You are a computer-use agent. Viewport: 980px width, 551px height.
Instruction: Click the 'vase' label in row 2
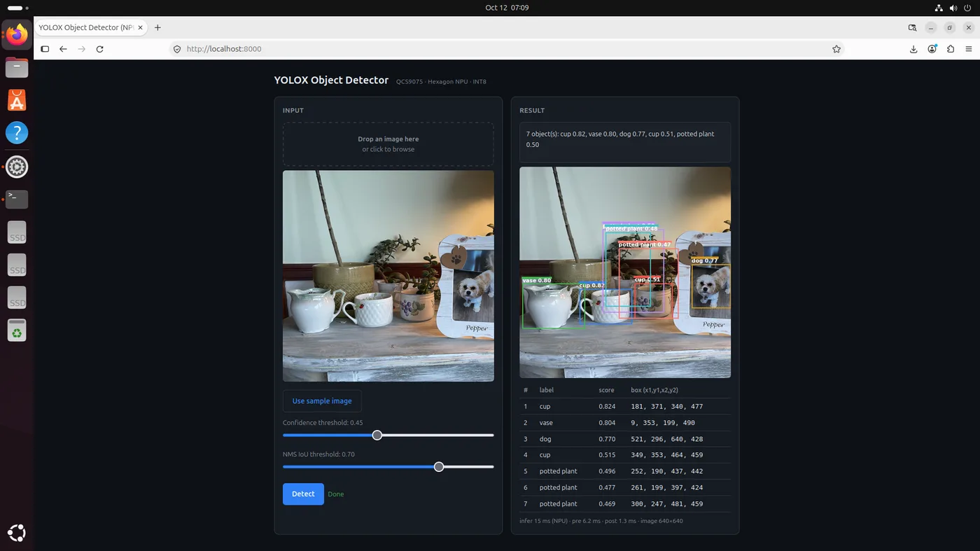click(x=546, y=423)
